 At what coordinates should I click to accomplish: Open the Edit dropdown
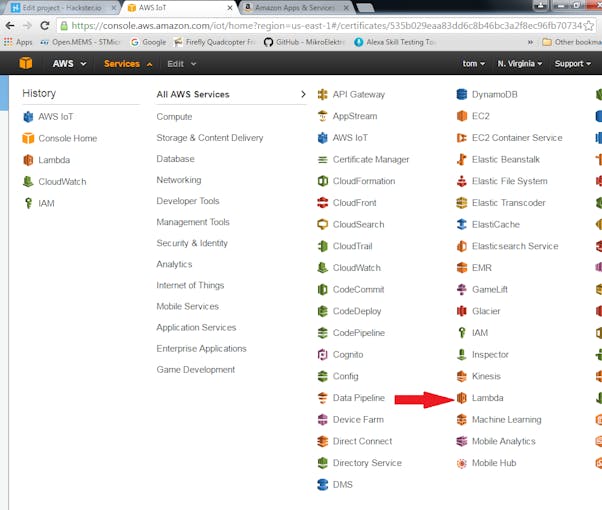pyautogui.click(x=182, y=64)
